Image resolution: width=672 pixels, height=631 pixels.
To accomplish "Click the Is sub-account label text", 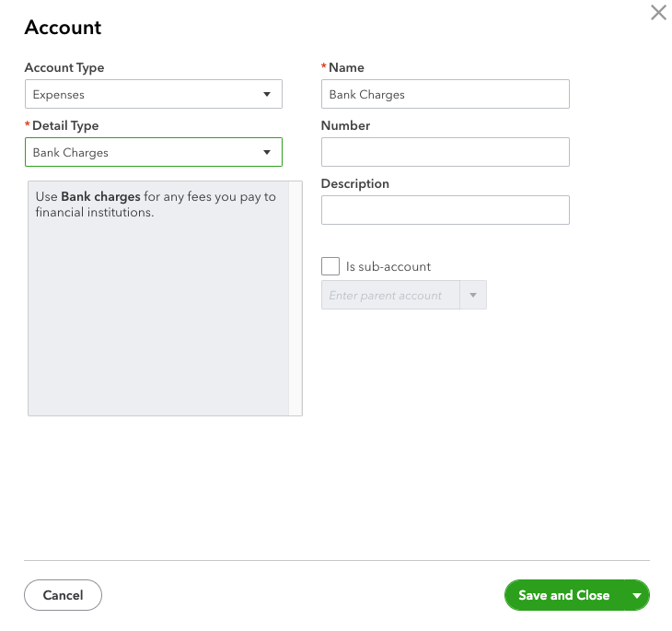I will point(388,266).
